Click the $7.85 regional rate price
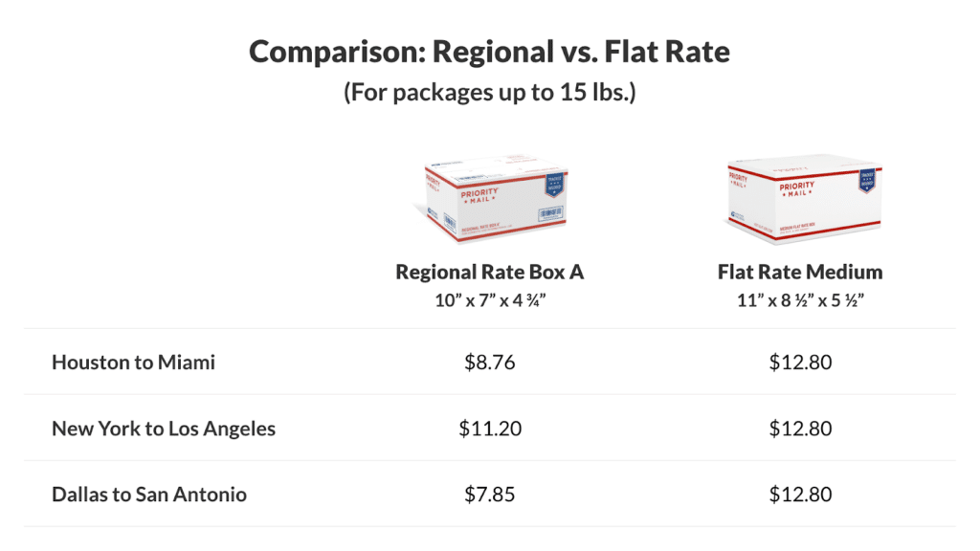The width and height of the screenshot is (980, 551). [489, 495]
